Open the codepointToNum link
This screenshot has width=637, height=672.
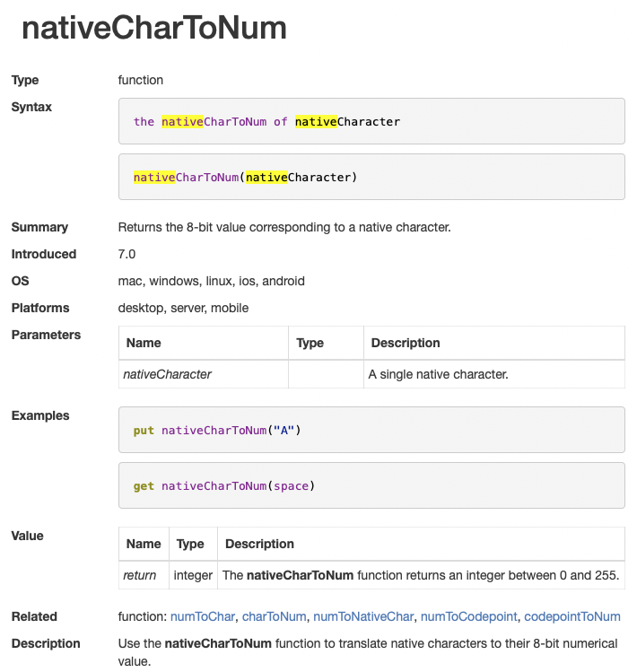click(x=572, y=616)
